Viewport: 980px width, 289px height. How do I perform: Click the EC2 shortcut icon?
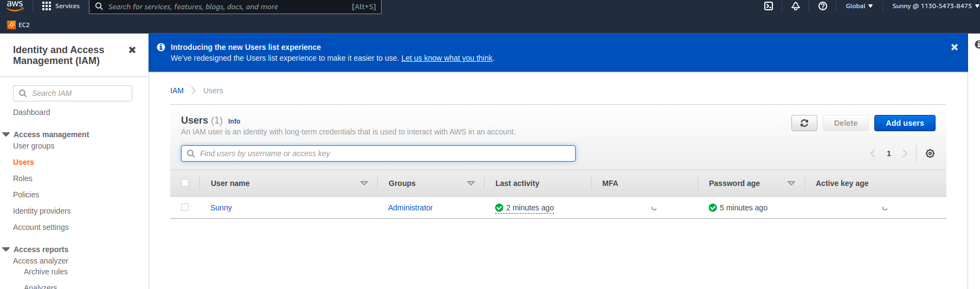click(11, 25)
